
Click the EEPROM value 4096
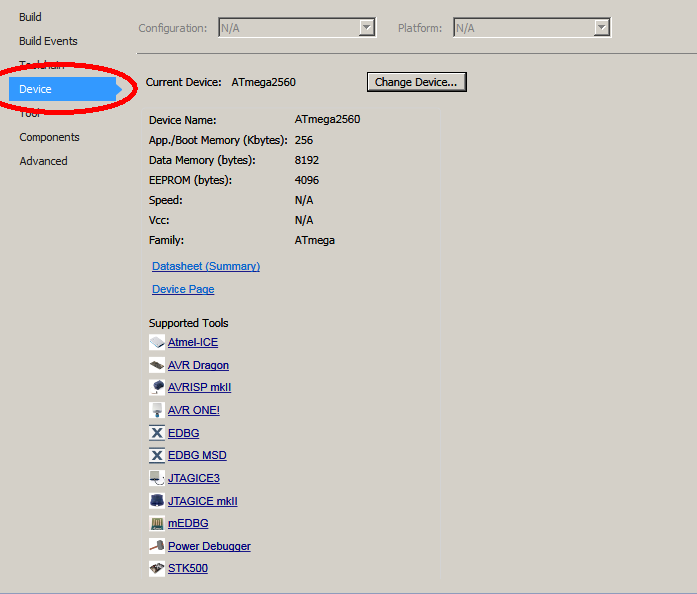(x=307, y=180)
